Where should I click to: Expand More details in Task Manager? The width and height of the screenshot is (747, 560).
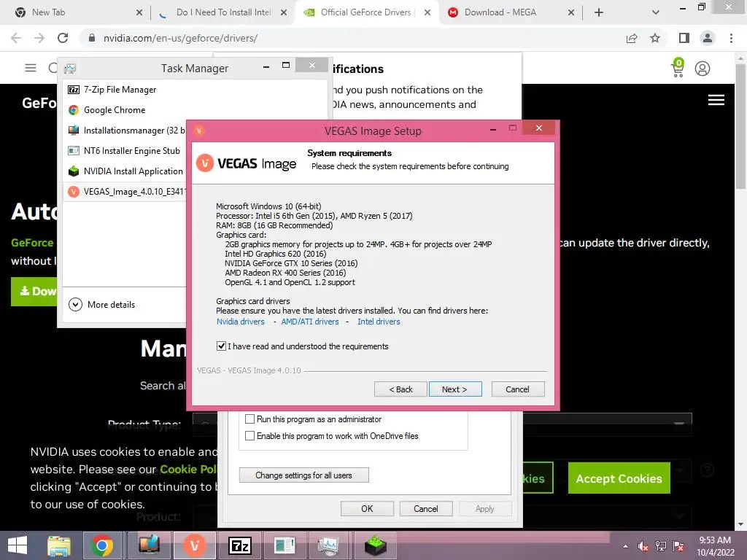click(x=102, y=304)
